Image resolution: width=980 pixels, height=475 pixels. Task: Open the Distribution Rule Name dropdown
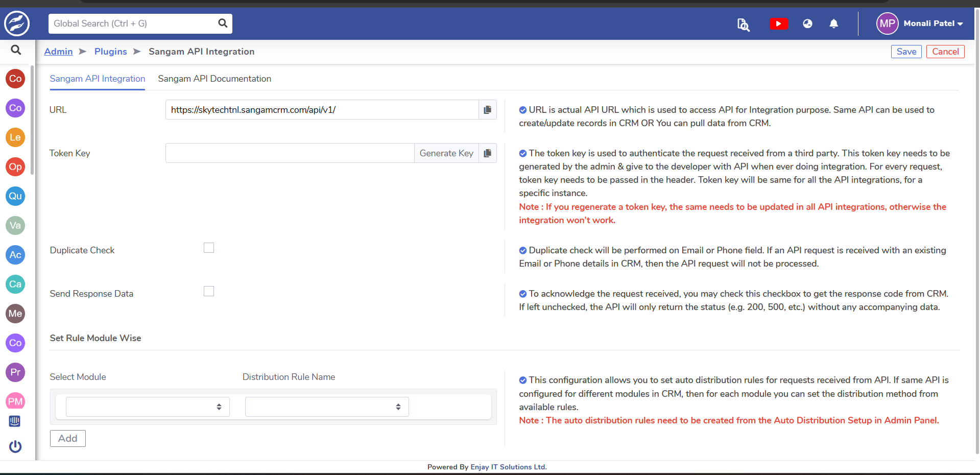[327, 407]
